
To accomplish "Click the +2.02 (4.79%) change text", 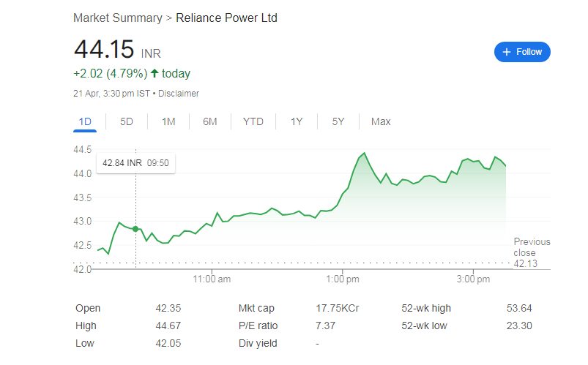I will pos(111,73).
